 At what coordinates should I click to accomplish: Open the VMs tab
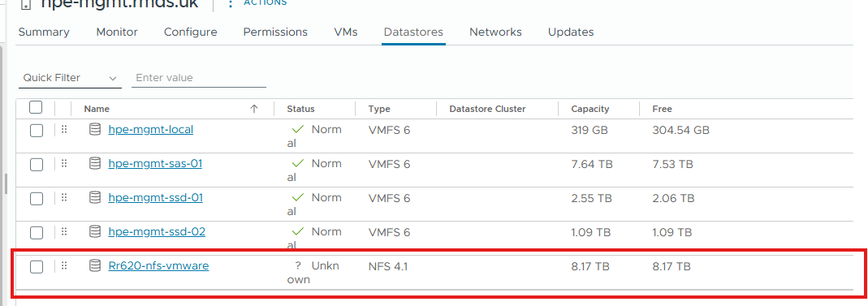coord(346,32)
